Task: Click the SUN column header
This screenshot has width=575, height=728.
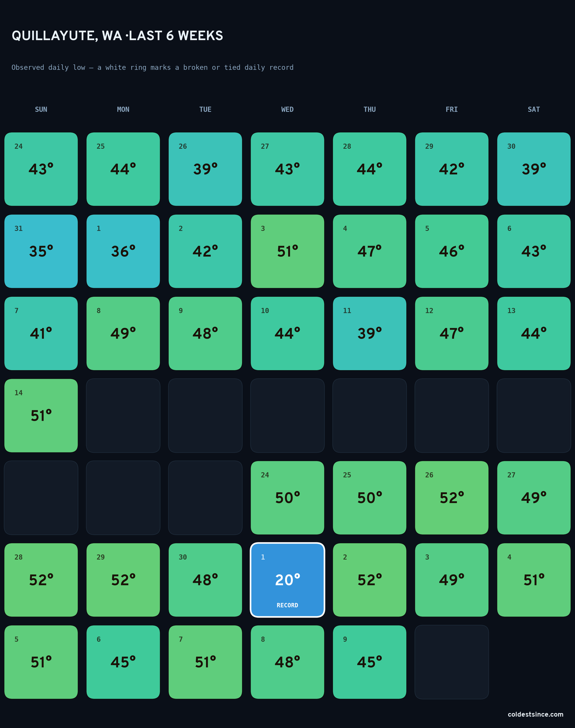Action: coord(41,109)
